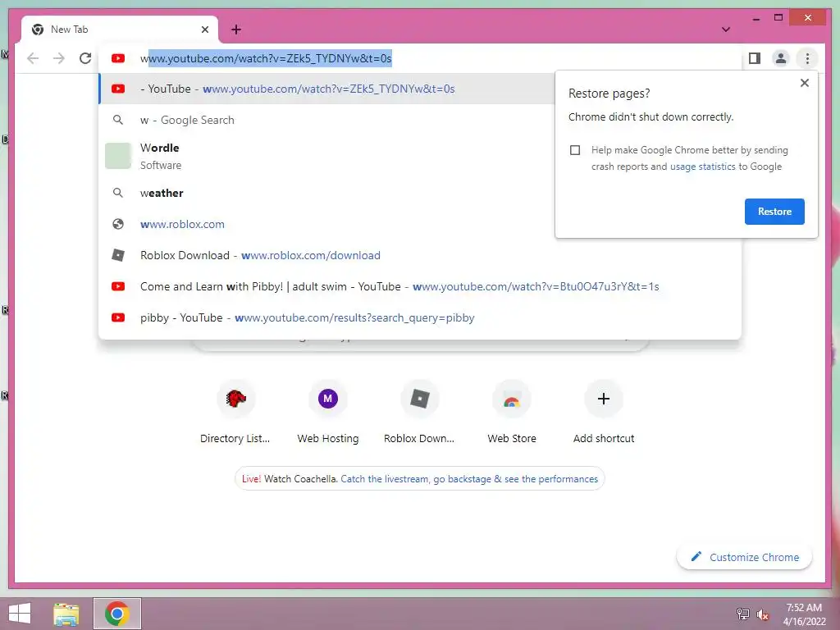The image size is (840, 630).
Task: Open 'Come and Learn with Pibby!' suggestion
Action: (x=420, y=286)
